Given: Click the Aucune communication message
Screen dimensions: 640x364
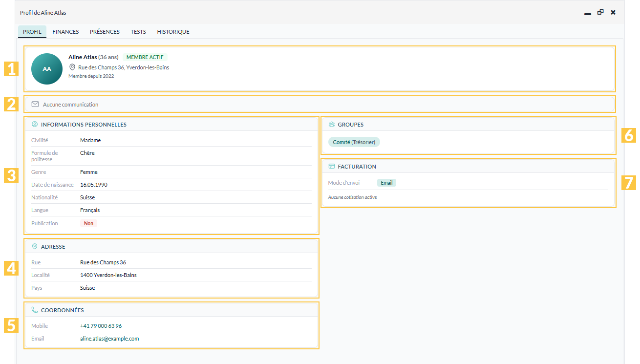Looking at the screenshot, I should point(70,105).
